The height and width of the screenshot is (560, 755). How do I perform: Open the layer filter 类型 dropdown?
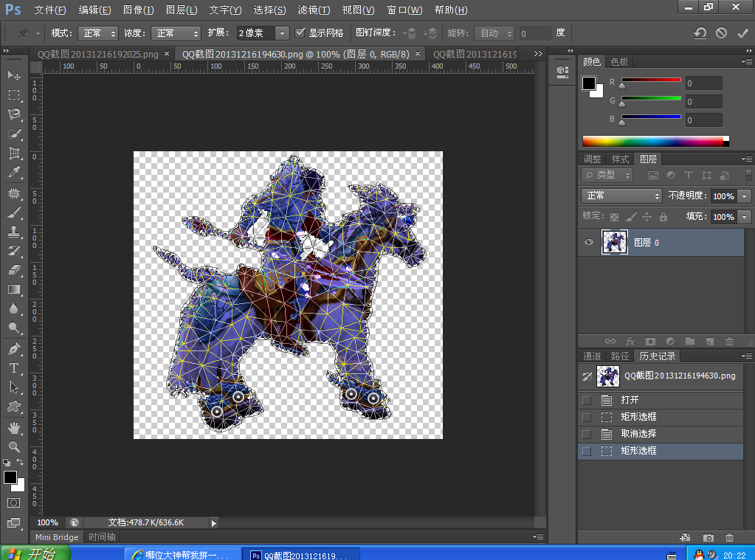(607, 175)
